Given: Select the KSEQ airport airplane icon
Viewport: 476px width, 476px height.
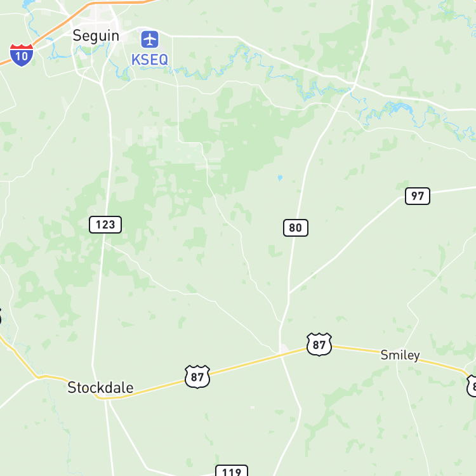Looking at the screenshot, I should pos(150,39).
